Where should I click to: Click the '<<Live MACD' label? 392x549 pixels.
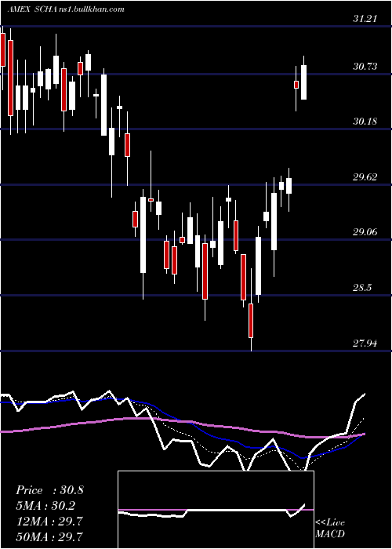[x=330, y=528]
